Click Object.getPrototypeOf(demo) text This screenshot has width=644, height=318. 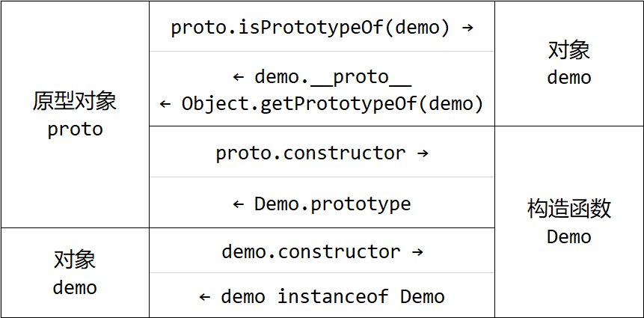click(x=332, y=104)
